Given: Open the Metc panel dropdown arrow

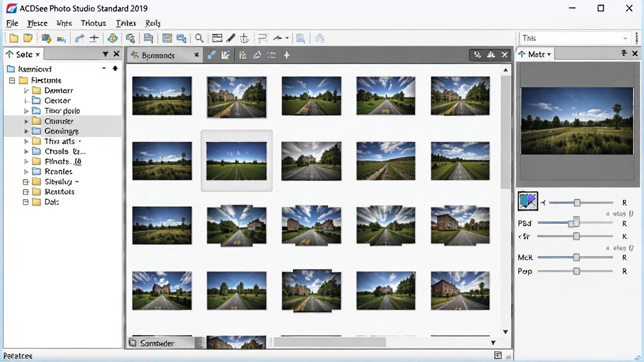Looking at the screenshot, I should (x=549, y=54).
